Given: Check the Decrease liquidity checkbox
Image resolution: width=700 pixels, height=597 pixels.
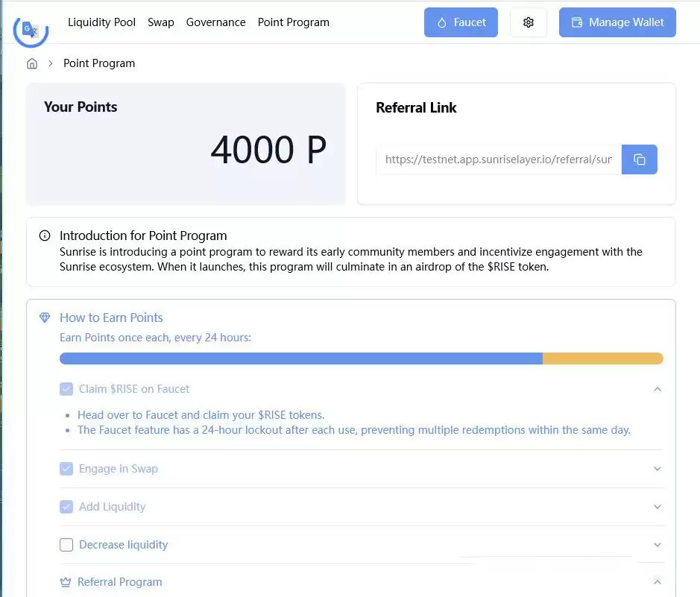Looking at the screenshot, I should 66,545.
